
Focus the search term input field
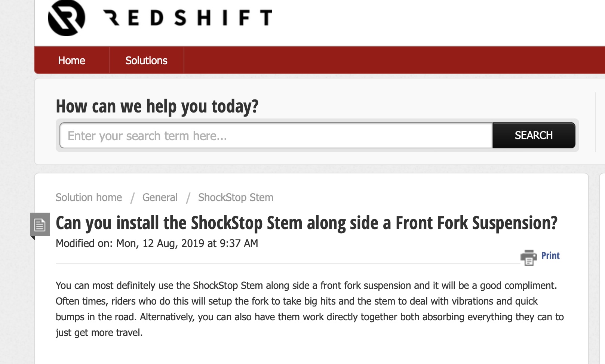click(276, 136)
